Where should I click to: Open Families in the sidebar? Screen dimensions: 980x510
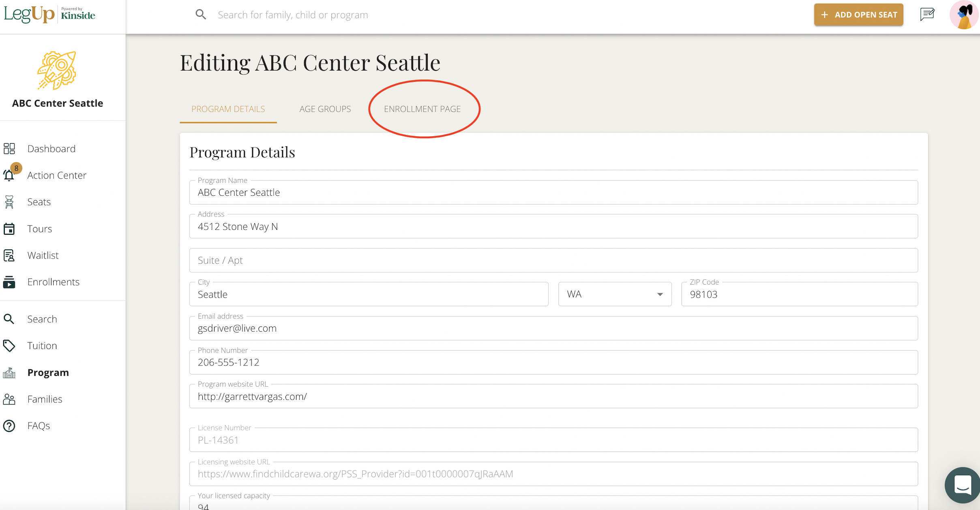tap(45, 399)
